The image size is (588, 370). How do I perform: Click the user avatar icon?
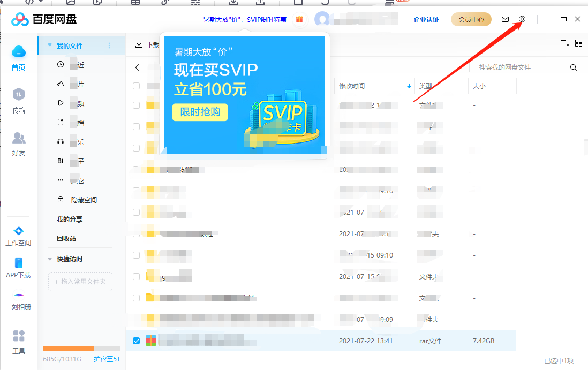(x=322, y=19)
